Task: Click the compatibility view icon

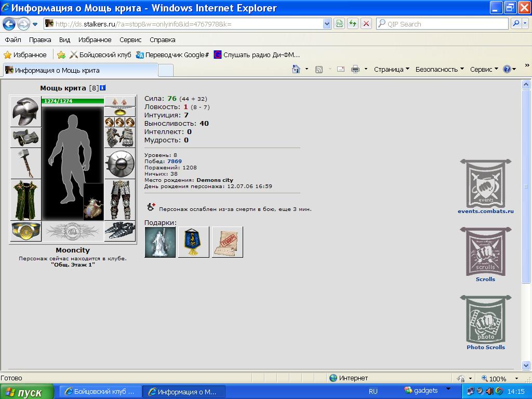Action: click(x=339, y=24)
